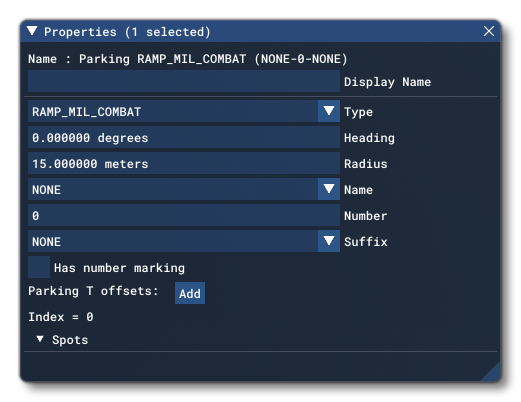Open the Suffix dropdown set to NONE
The width and height of the screenshot is (521, 402).
(184, 241)
